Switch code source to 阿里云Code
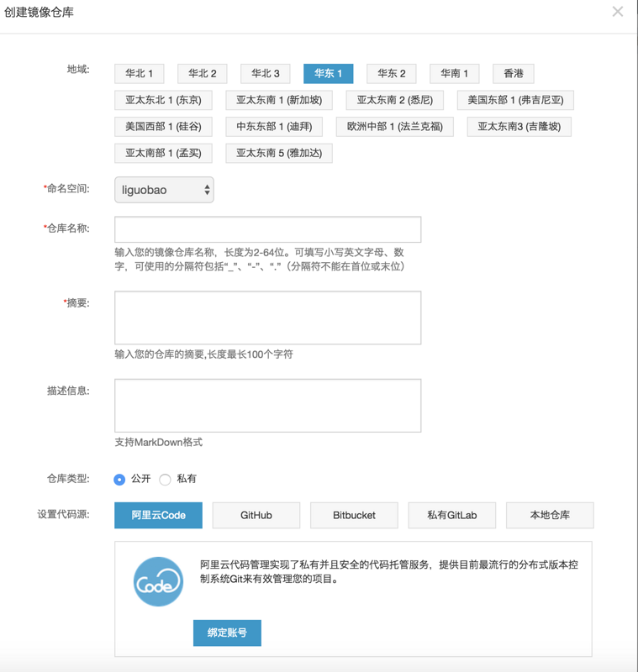The image size is (638, 672). [158, 516]
